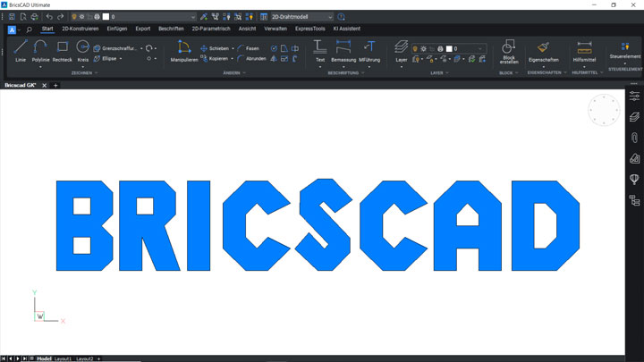Switch to Layout2 tab
The height and width of the screenshot is (362, 644).
point(85,358)
